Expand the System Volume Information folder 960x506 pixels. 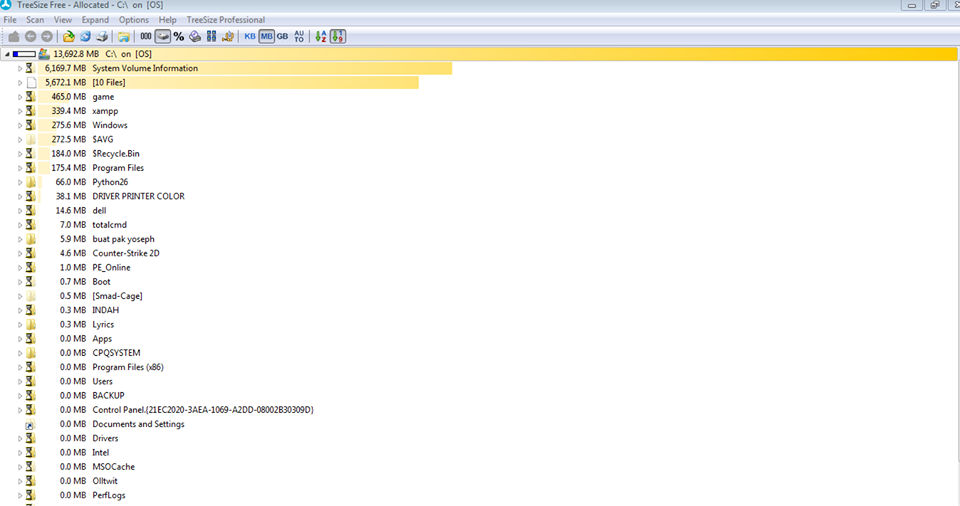tap(19, 69)
